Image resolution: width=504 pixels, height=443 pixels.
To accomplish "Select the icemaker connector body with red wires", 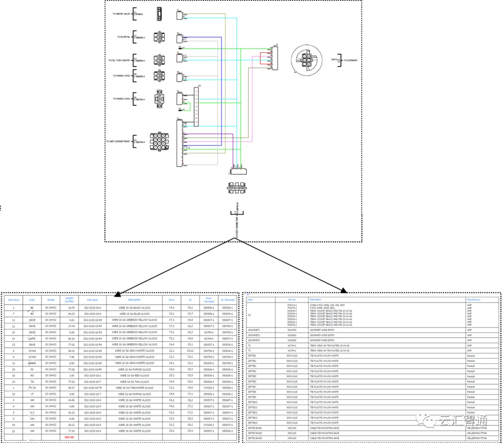I will click(x=274, y=58).
